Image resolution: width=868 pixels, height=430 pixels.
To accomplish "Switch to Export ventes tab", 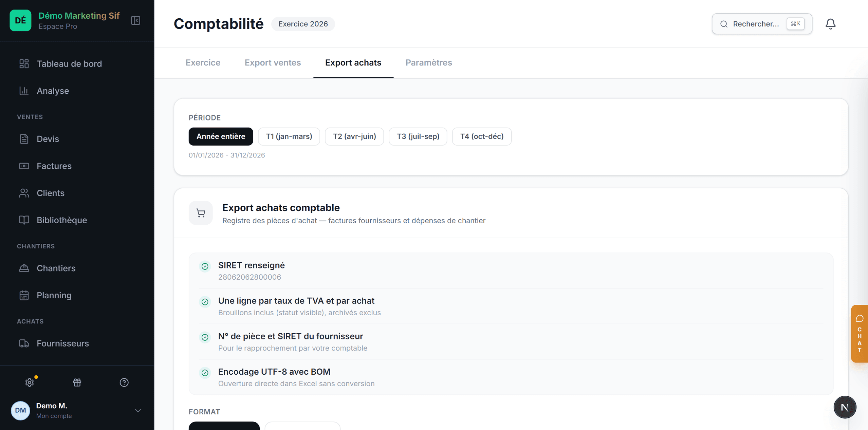I will (x=273, y=63).
